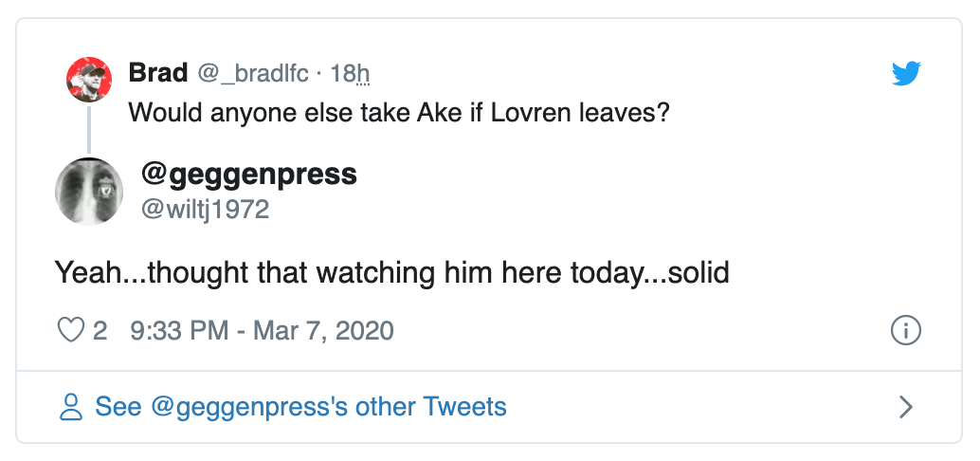
Task: Open the @wiltj1972 handle
Action: (205, 208)
